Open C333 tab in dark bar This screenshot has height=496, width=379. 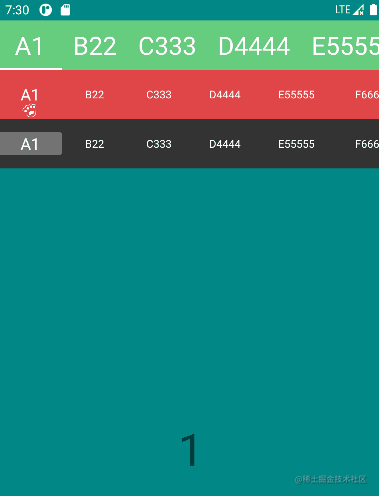[159, 144]
